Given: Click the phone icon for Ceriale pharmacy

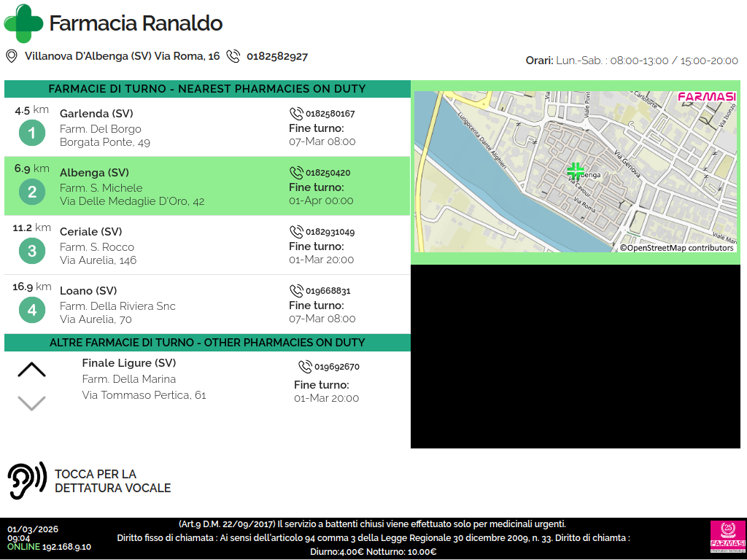Looking at the screenshot, I should point(296,232).
